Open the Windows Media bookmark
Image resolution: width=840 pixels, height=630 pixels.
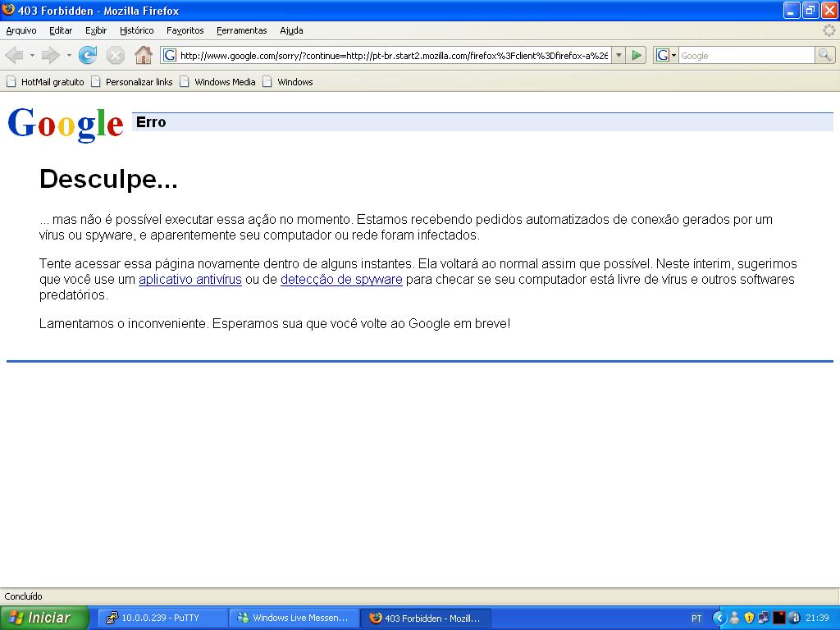point(218,82)
